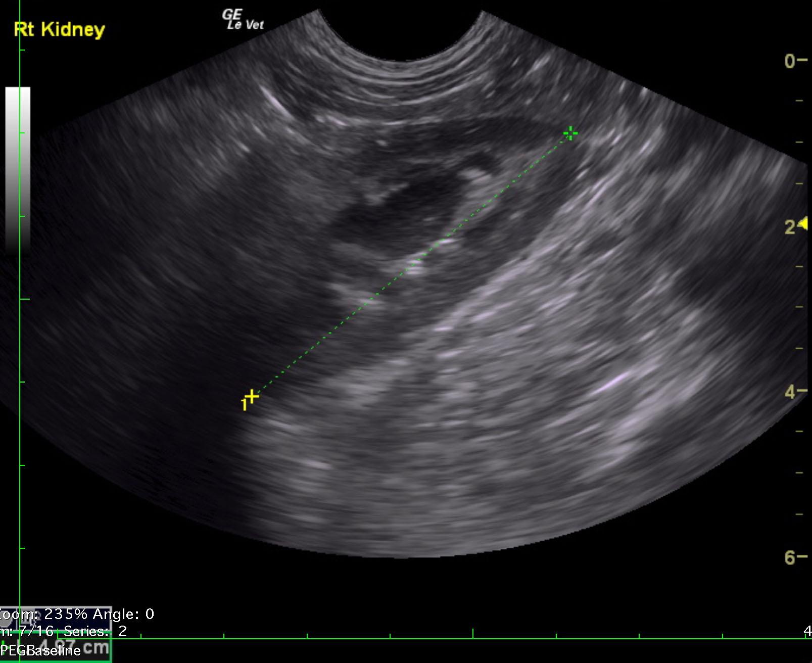Click the Series: 2 indicator
Image resolution: width=812 pixels, height=663 pixels.
(95, 631)
